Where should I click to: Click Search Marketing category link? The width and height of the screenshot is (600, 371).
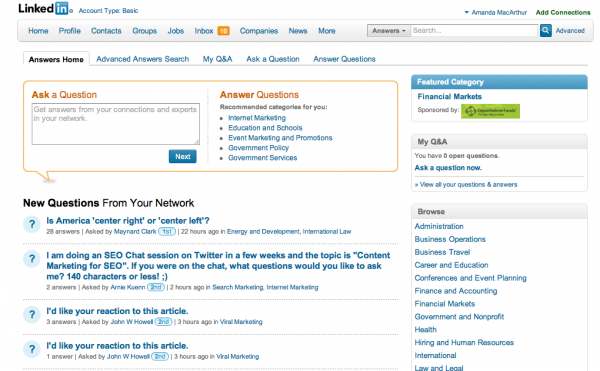238,287
